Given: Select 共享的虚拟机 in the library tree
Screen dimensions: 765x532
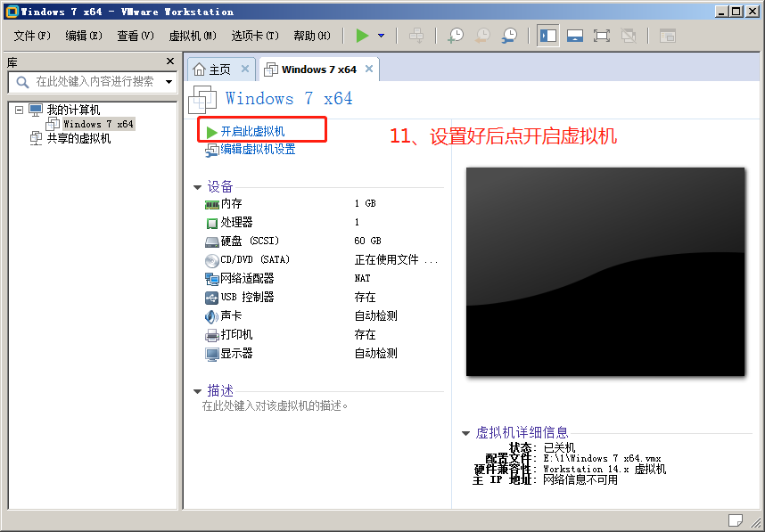Looking at the screenshot, I should [78, 138].
